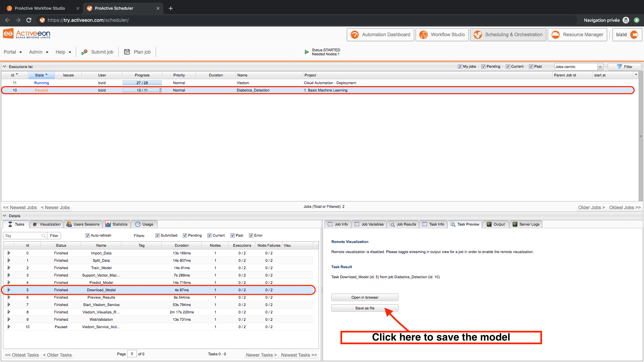Click the Job Results magnifier icon
644x362 pixels.
click(x=392, y=224)
